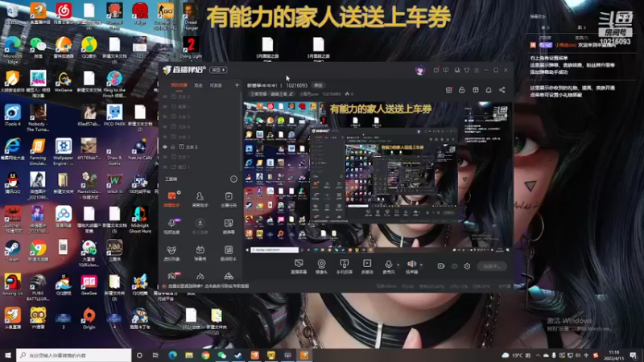Viewport: 644px width, 362px height.
Task: Open the taskbar clock and date
Action: [x=613, y=356]
